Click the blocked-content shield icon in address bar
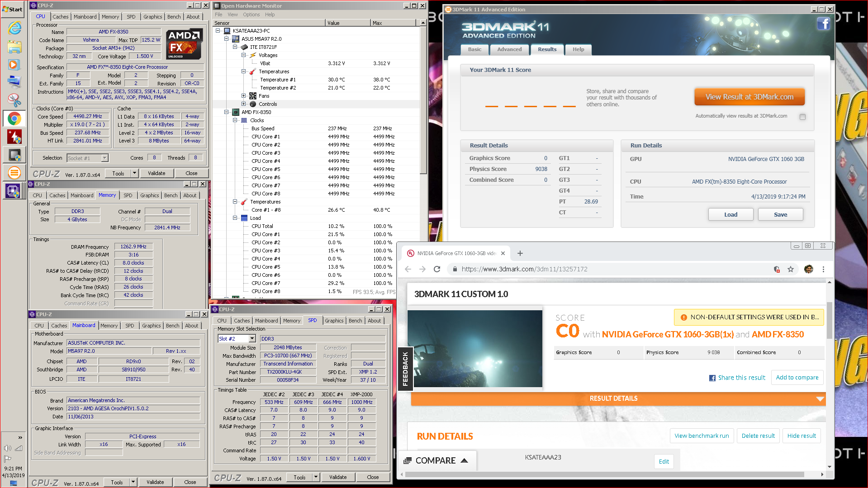Viewport: 868px width, 488px height. [777, 269]
